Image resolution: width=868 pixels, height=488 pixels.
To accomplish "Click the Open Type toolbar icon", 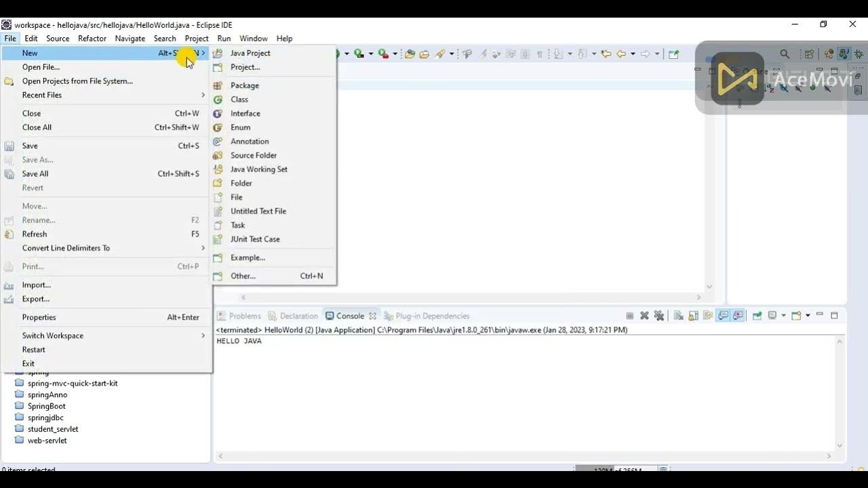I will [x=410, y=54].
